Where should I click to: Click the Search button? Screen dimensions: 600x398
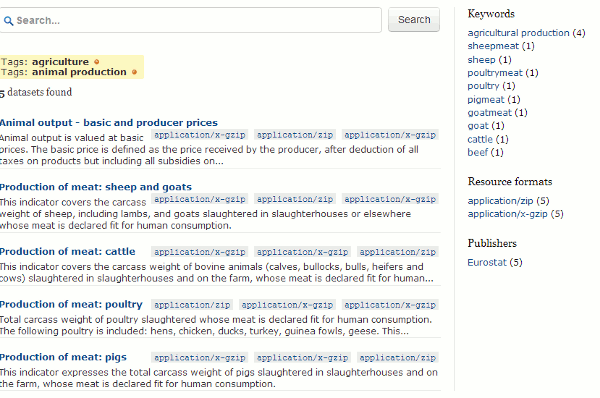(414, 20)
